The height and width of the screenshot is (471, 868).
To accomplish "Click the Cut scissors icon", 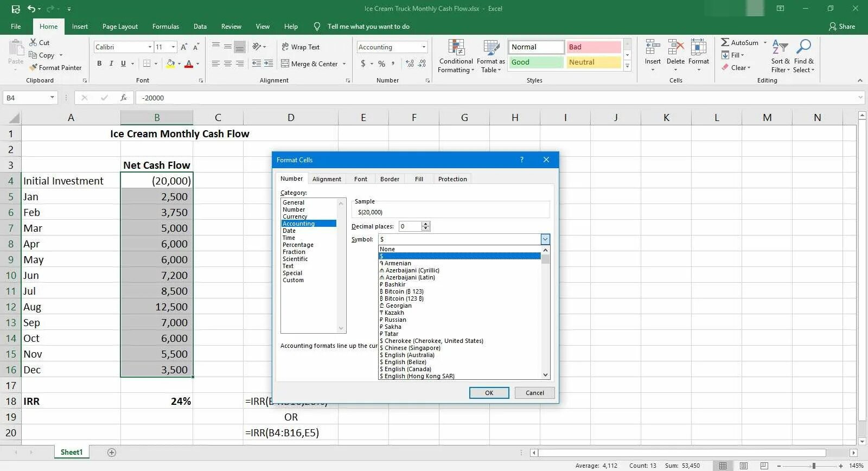I will tap(33, 42).
